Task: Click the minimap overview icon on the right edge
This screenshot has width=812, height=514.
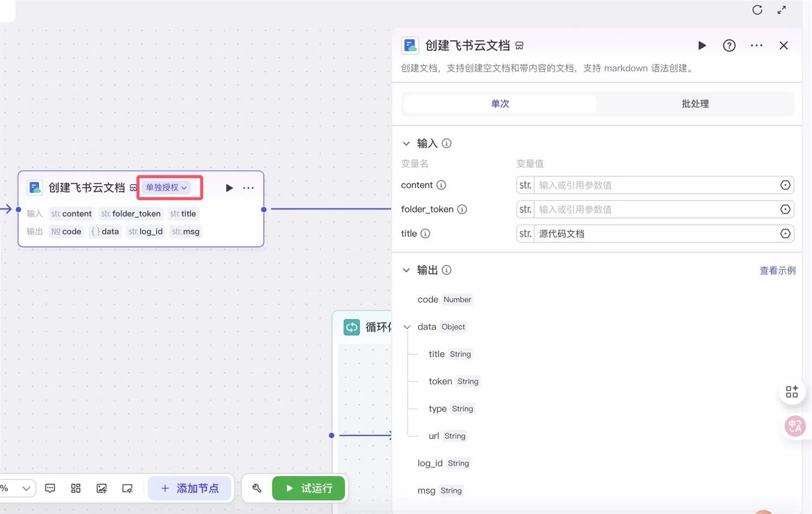Action: click(791, 391)
